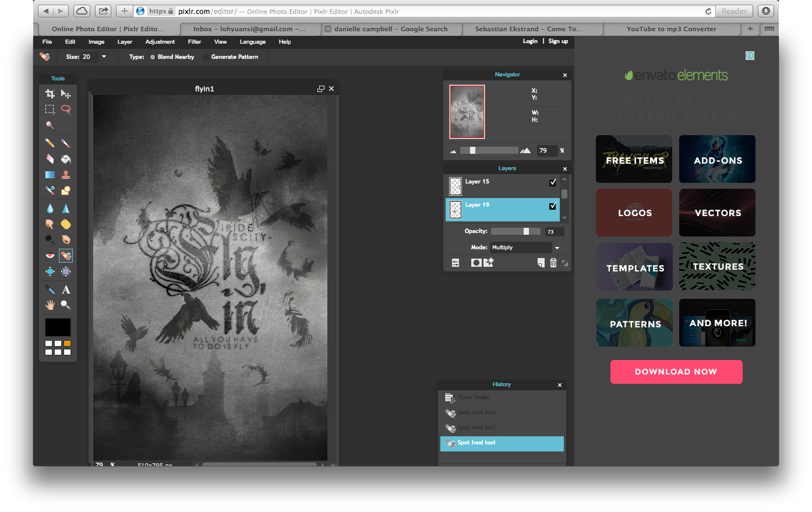The image size is (812, 512).
Task: Select the Color Replace tool
Action: coord(50,190)
